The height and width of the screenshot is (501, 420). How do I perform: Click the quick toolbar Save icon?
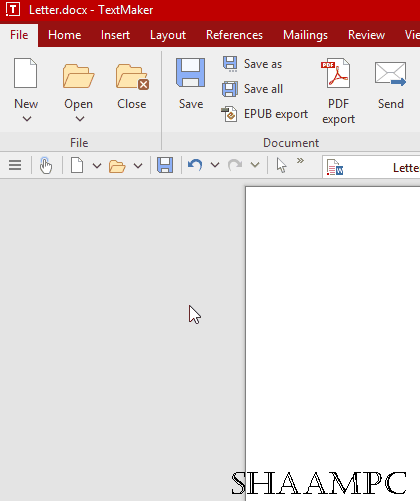pos(165,165)
